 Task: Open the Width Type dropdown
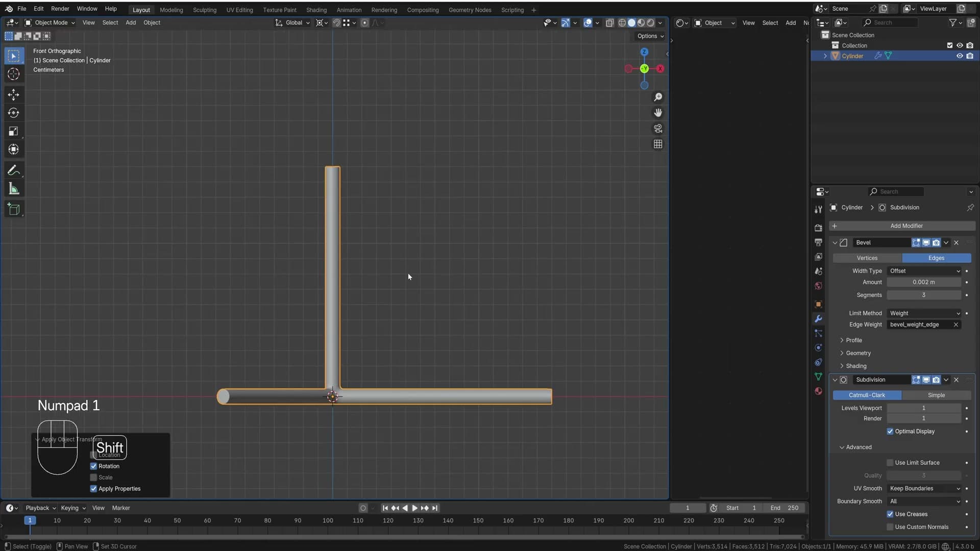(924, 271)
